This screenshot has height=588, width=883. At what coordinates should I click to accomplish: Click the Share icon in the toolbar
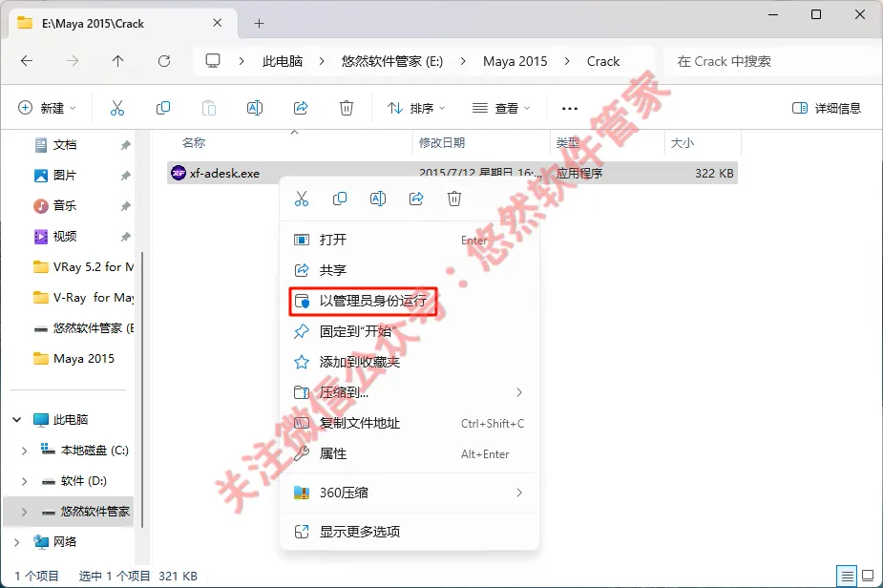point(301,108)
